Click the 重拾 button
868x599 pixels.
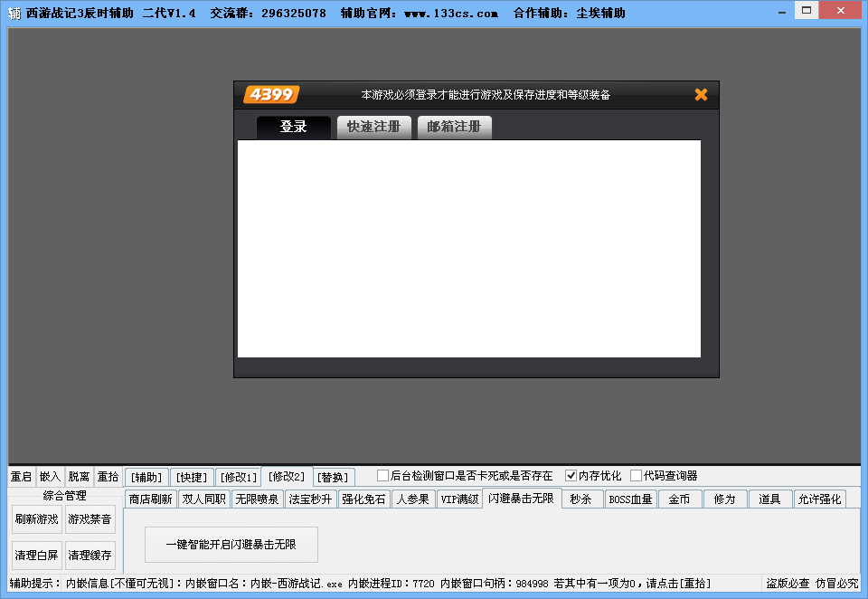(x=108, y=477)
